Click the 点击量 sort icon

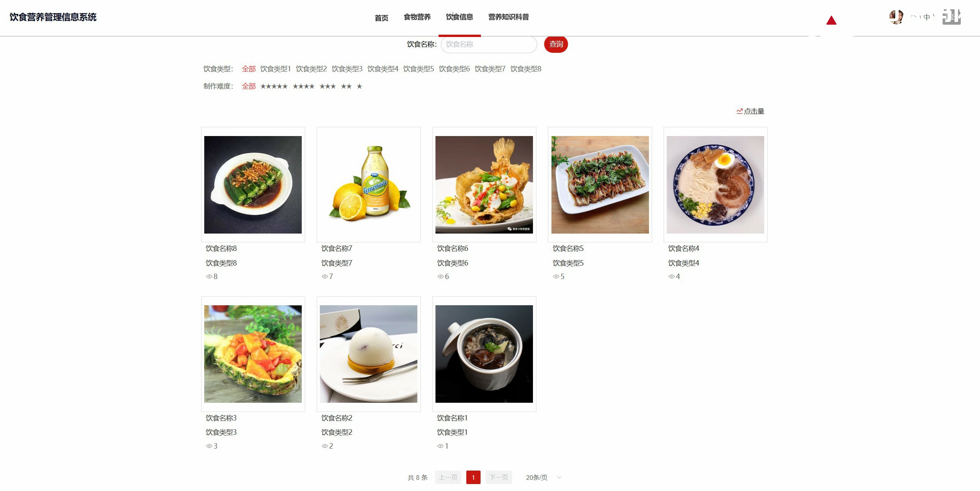pos(740,111)
